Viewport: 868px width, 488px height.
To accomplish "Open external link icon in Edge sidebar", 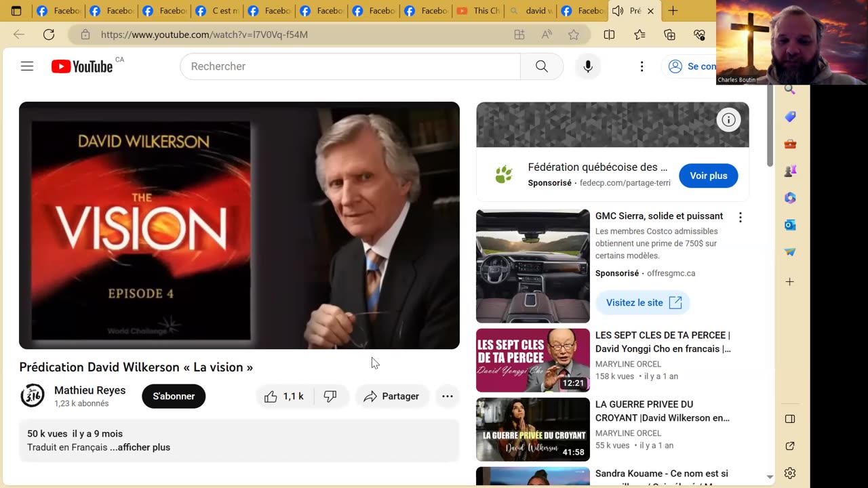I will [x=790, y=446].
